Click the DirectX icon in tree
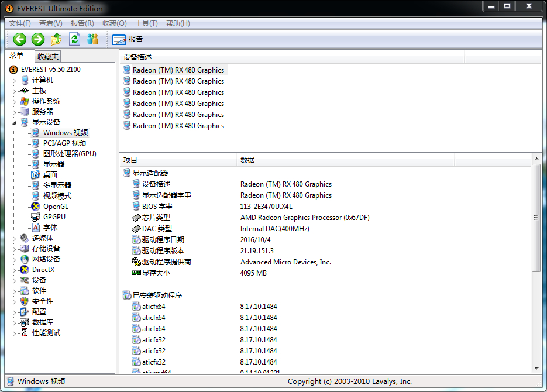 click(25, 270)
